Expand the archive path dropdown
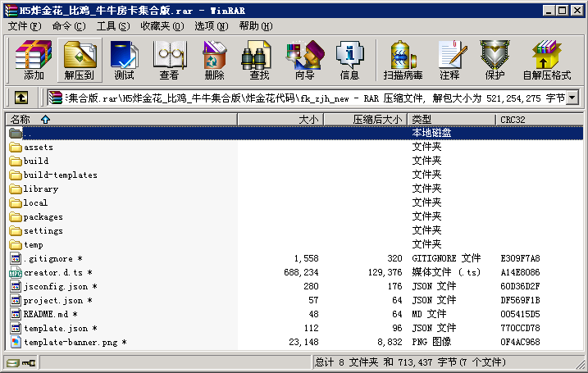Screen dimensions: 588x373 [572, 98]
